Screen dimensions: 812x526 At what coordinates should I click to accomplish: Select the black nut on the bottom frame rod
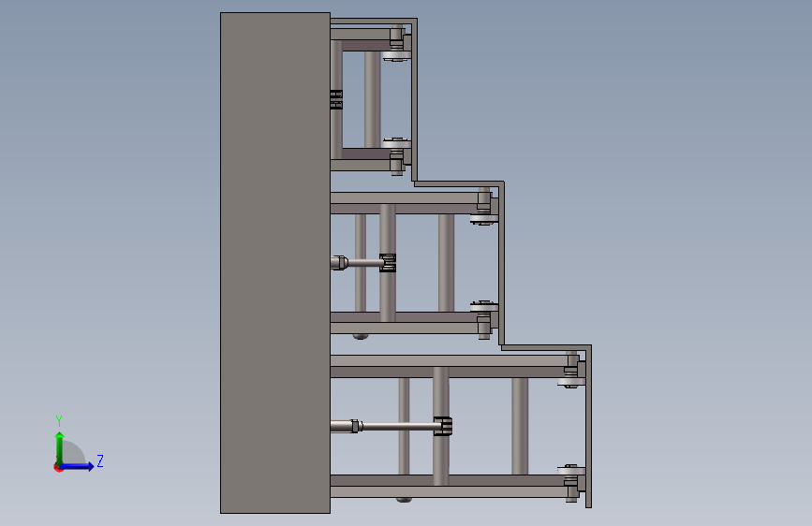[443, 426]
